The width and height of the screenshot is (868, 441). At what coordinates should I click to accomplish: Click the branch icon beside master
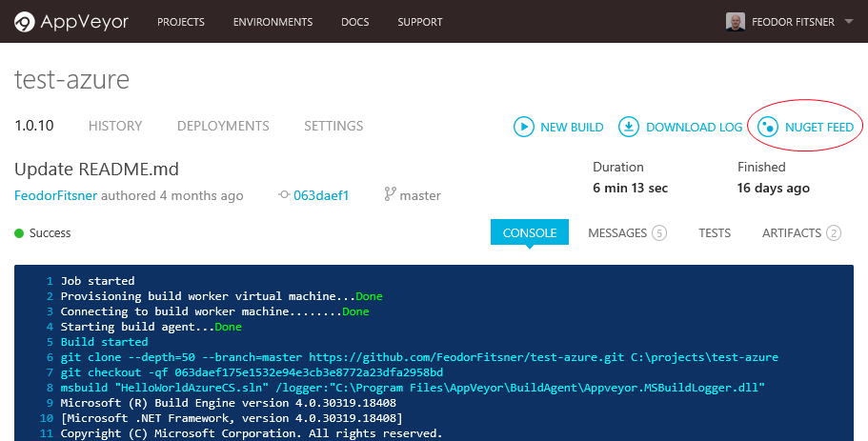click(x=391, y=194)
